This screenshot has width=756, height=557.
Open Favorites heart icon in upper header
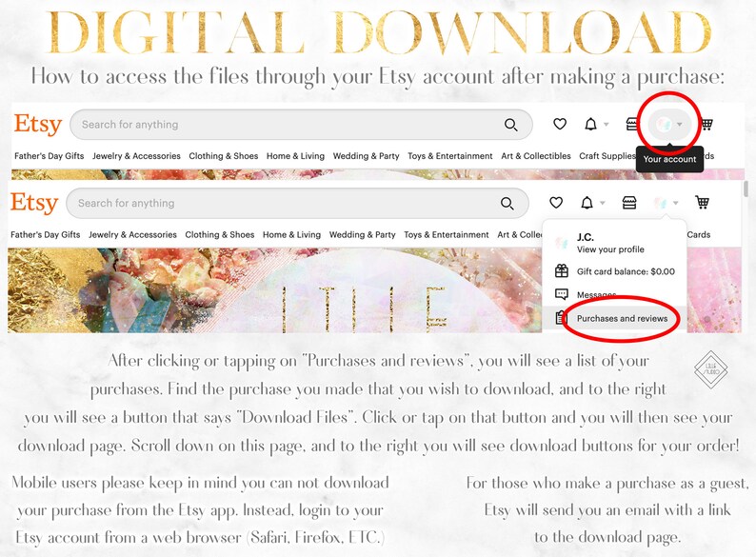pos(560,125)
